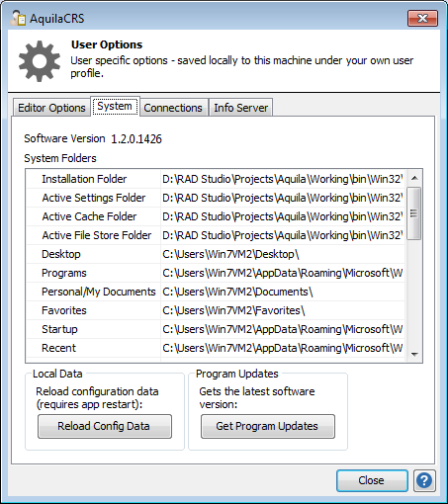448x504 pixels.
Task: Click the scroll up arrow in System Folders
Action: [414, 178]
